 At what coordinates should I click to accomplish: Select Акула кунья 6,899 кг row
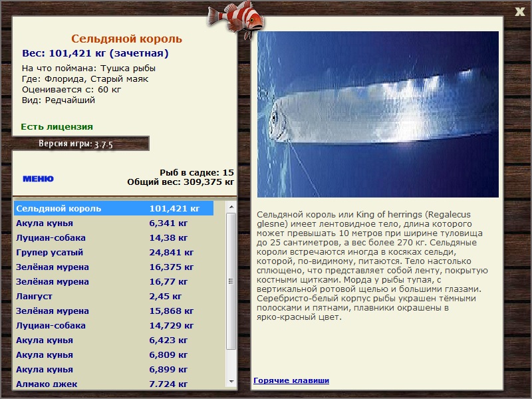point(114,369)
